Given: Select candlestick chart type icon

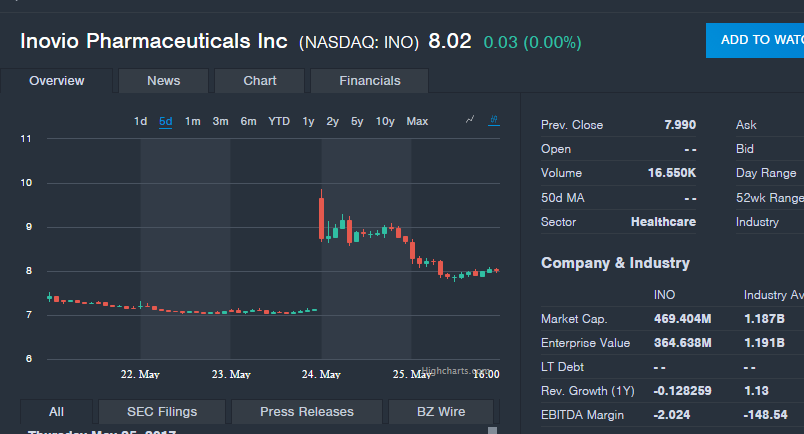Looking at the screenshot, I should [494, 120].
